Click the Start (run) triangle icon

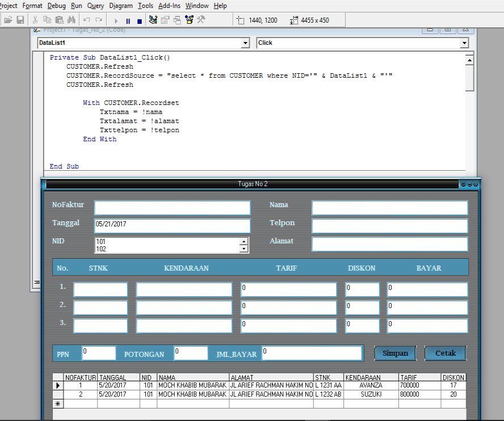116,21
